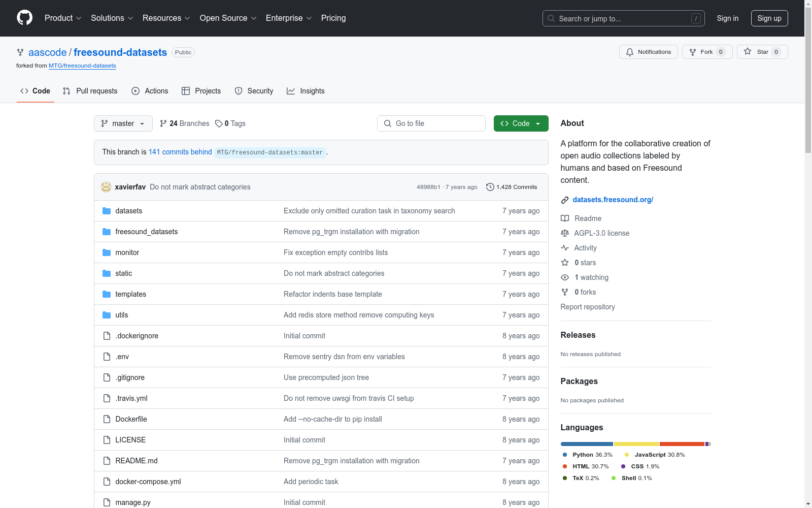The height and width of the screenshot is (508, 812).
Task: Fork the repository
Action: [707, 52]
